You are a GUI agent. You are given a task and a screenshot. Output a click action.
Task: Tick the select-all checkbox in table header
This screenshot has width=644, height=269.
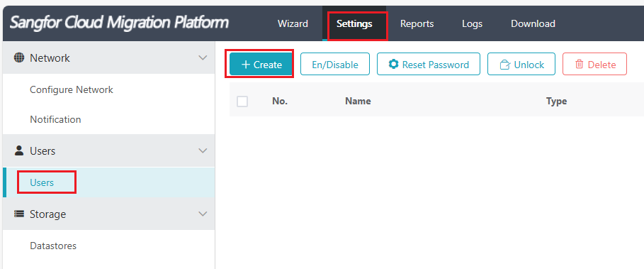click(242, 101)
